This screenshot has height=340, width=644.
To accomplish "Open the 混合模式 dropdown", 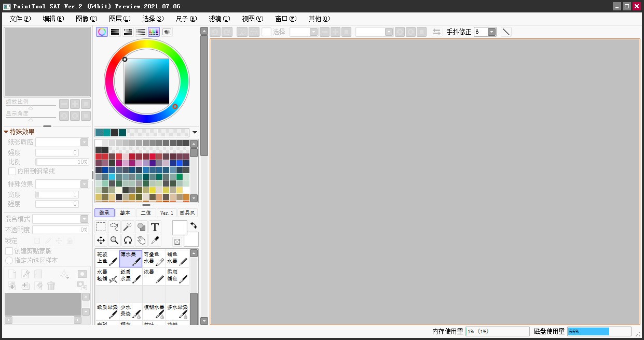I will tap(84, 219).
